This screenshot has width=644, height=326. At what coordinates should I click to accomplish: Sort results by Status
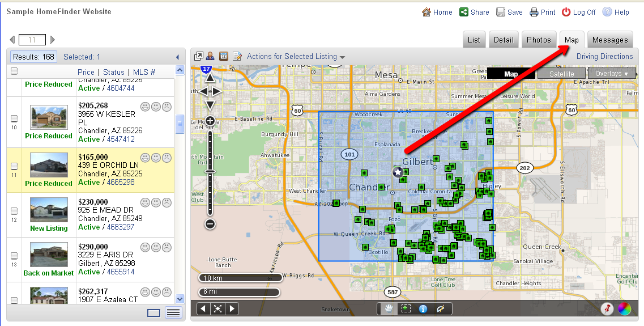[x=113, y=72]
